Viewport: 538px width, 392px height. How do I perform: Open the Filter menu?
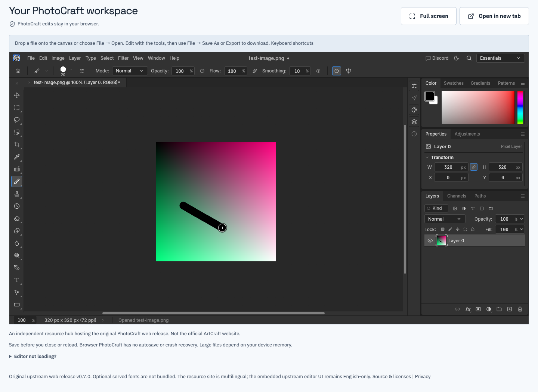point(123,58)
